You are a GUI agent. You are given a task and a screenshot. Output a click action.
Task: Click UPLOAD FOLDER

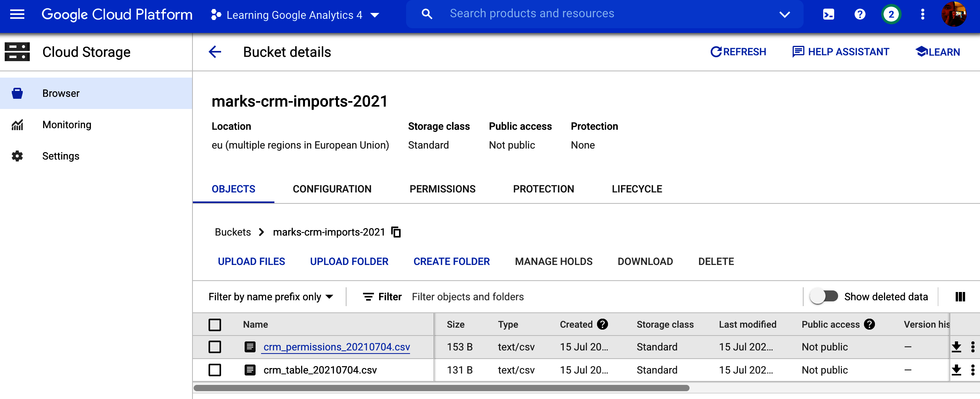coord(349,261)
